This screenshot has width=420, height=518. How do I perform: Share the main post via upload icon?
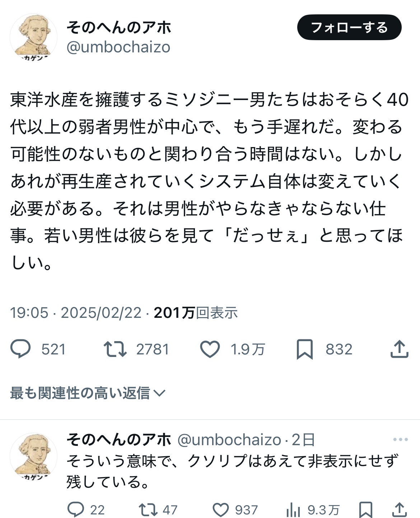[x=399, y=349]
